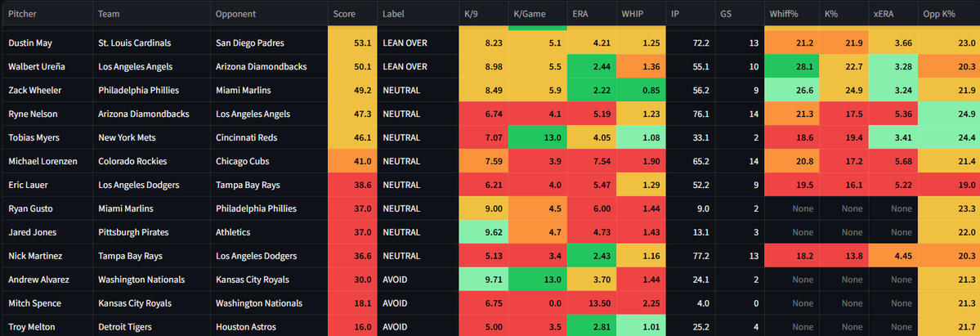Click Eric Lauer pitcher name

47,186
